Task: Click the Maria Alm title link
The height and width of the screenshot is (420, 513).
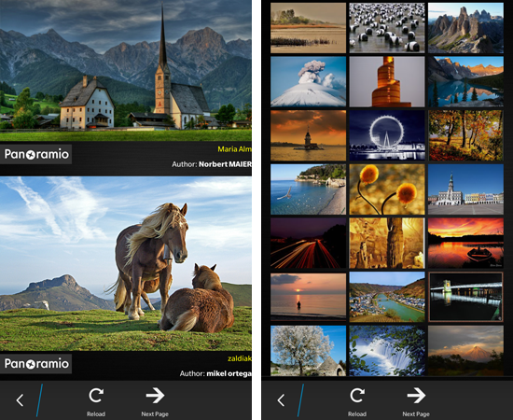Action: [234, 149]
